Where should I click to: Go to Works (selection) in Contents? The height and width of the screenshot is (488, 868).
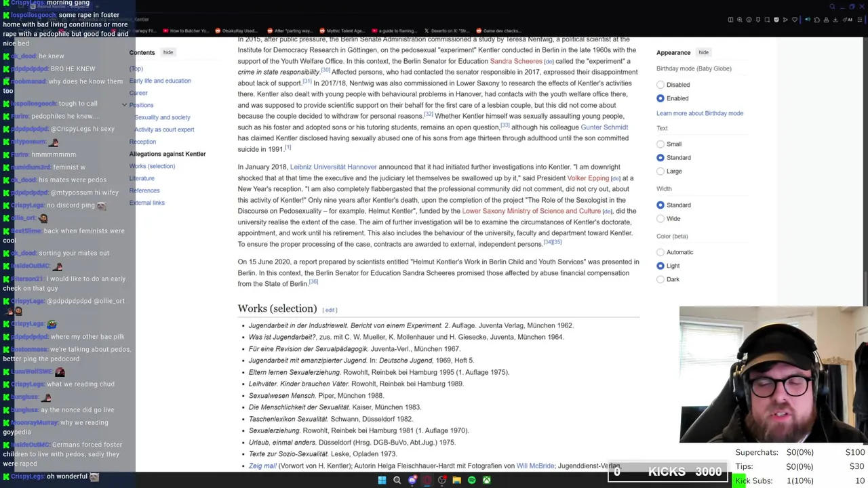click(x=152, y=166)
